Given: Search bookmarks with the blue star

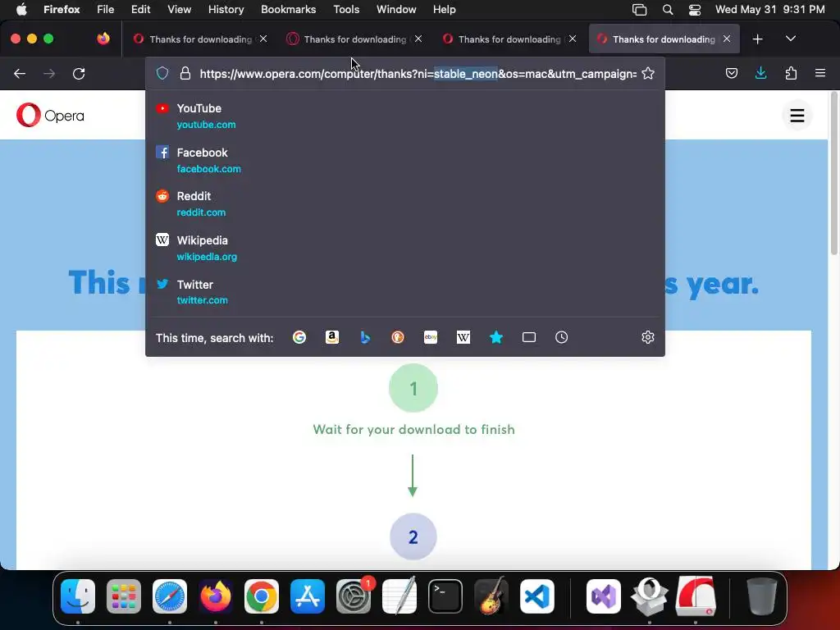Looking at the screenshot, I should coord(496,337).
